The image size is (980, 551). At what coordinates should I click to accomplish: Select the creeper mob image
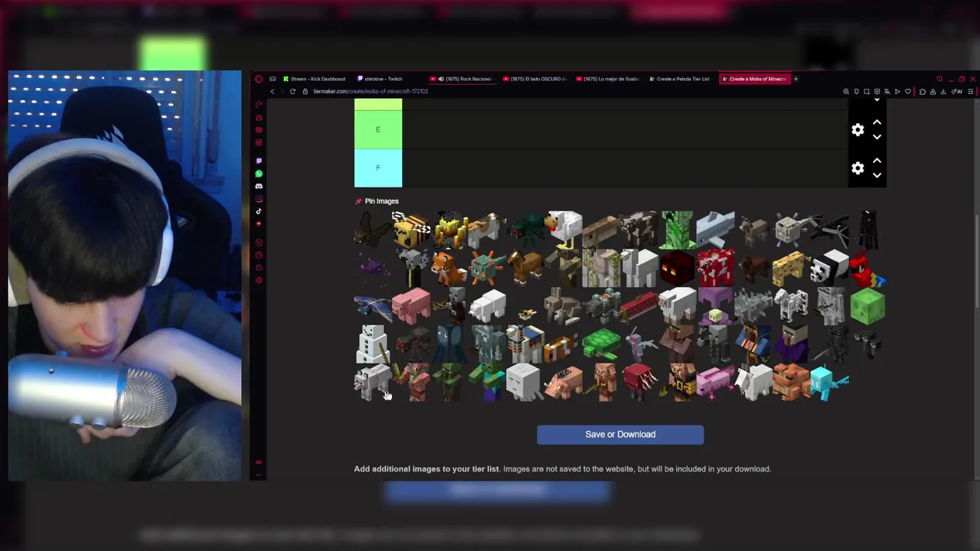(678, 230)
